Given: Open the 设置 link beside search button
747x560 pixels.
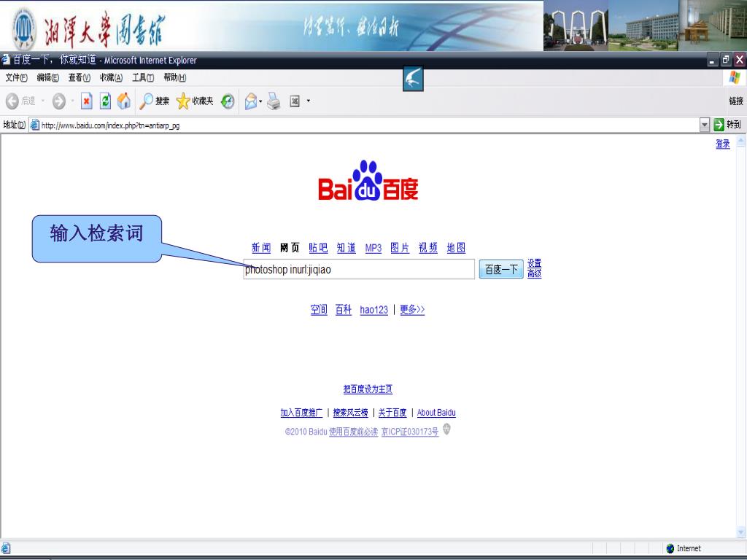Looking at the screenshot, I should (534, 263).
